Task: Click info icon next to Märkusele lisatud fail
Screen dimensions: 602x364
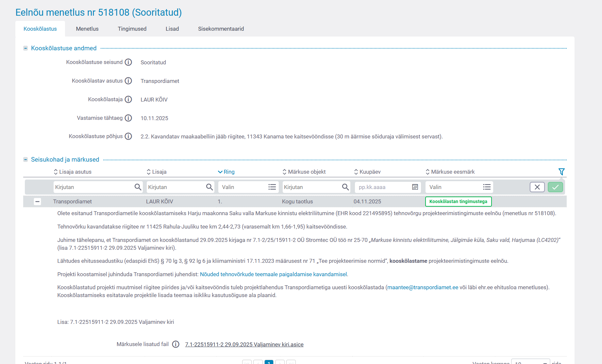Action: tap(176, 344)
